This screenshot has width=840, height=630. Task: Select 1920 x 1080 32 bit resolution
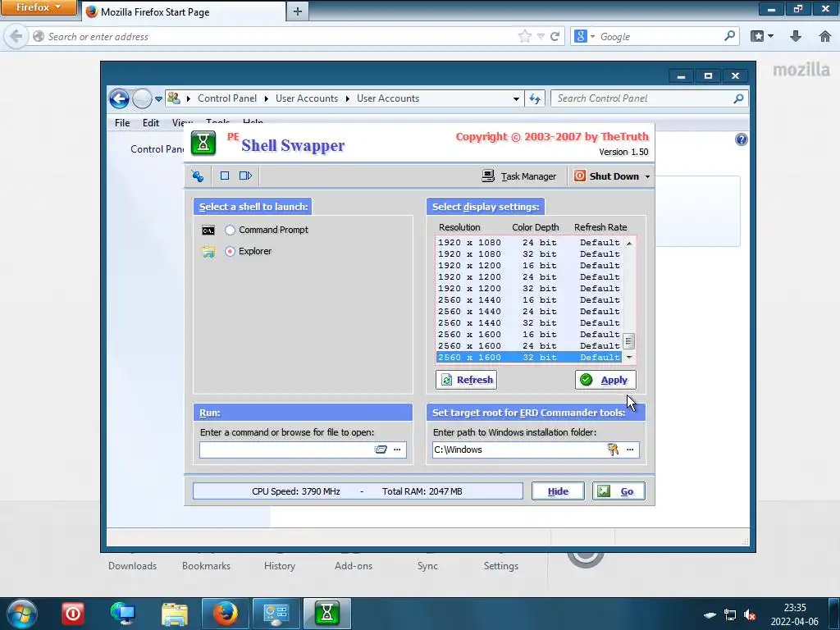pos(529,254)
